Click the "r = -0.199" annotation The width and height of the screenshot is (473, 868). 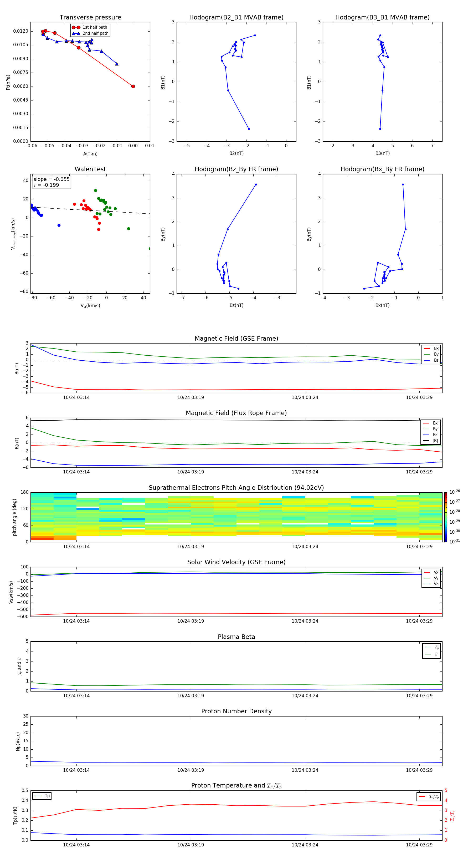[47, 185]
